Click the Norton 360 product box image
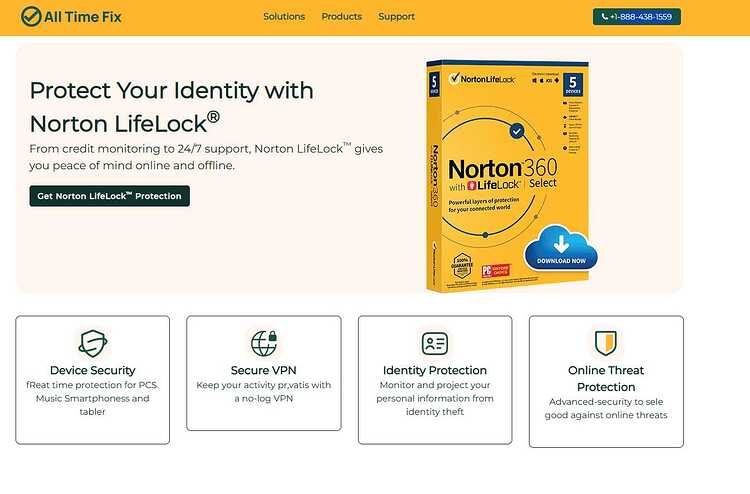 [x=507, y=176]
